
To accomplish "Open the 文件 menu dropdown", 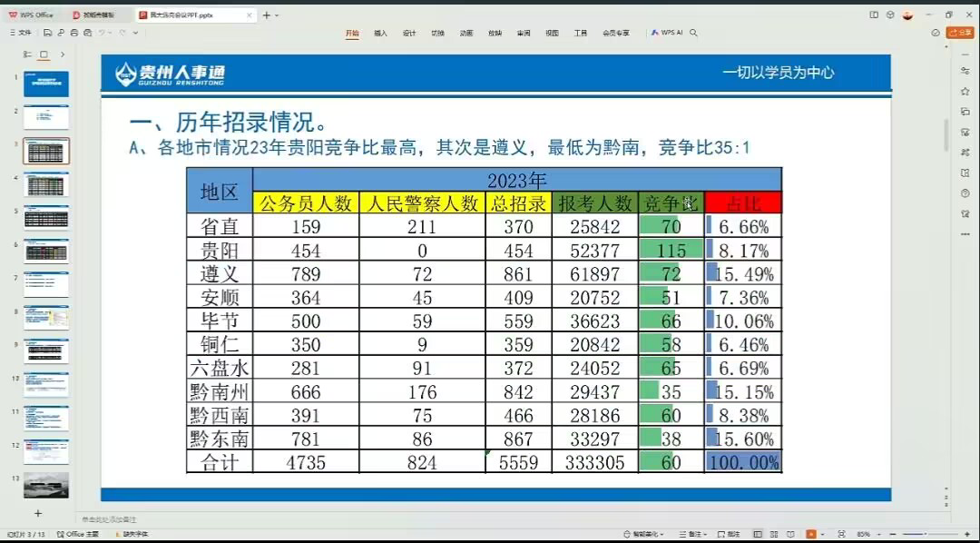I will [x=21, y=33].
